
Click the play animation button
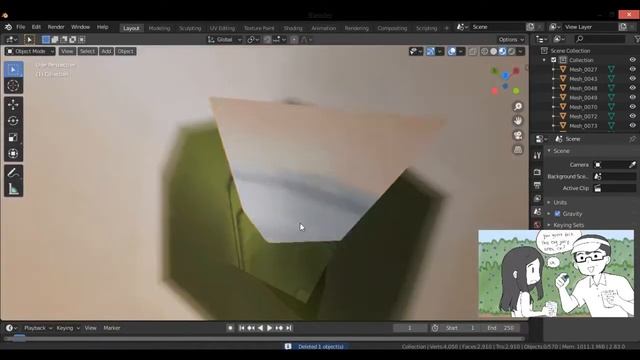click(x=269, y=328)
